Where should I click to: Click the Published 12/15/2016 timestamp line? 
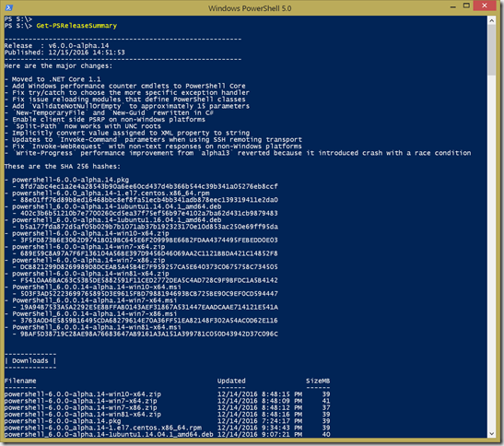pyautogui.click(x=64, y=53)
